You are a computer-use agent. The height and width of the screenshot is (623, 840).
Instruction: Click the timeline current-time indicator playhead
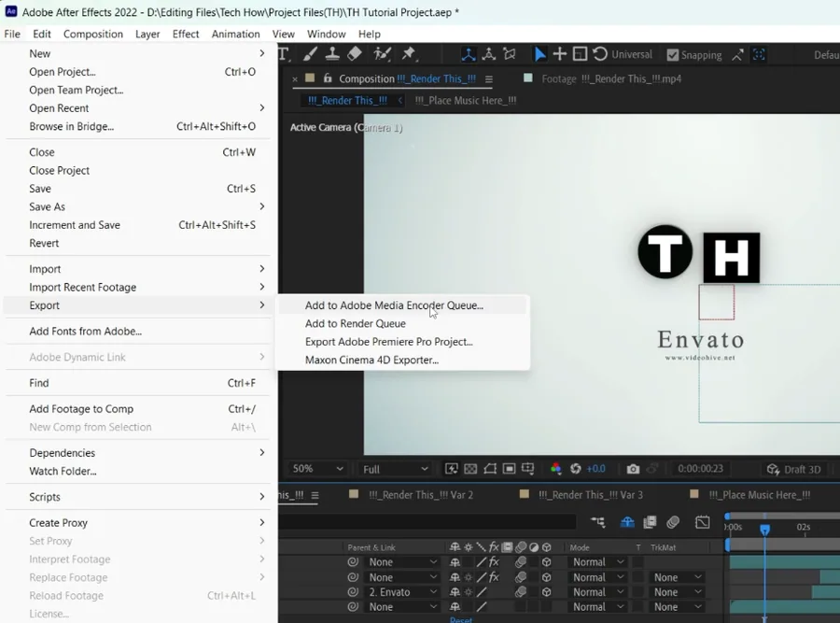(764, 530)
